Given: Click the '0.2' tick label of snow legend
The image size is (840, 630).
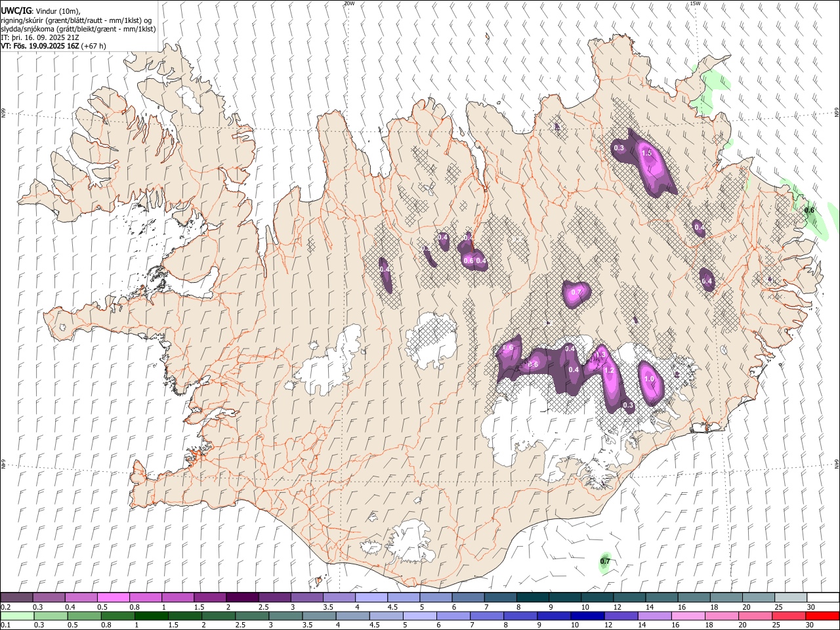Looking at the screenshot, I should tap(5, 607).
